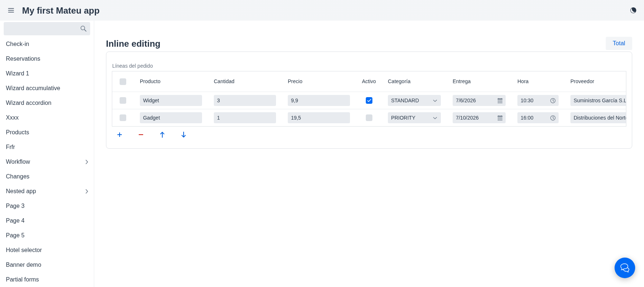Image resolution: width=644 pixels, height=287 pixels.
Task: Select Wizard accumulative menu item
Action: click(x=33, y=88)
